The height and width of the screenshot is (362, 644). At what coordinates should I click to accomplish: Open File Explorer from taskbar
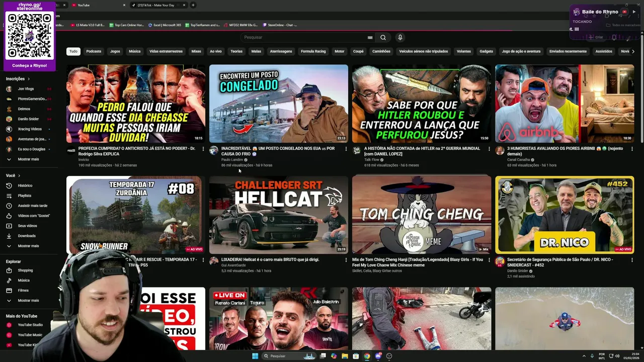click(x=345, y=356)
